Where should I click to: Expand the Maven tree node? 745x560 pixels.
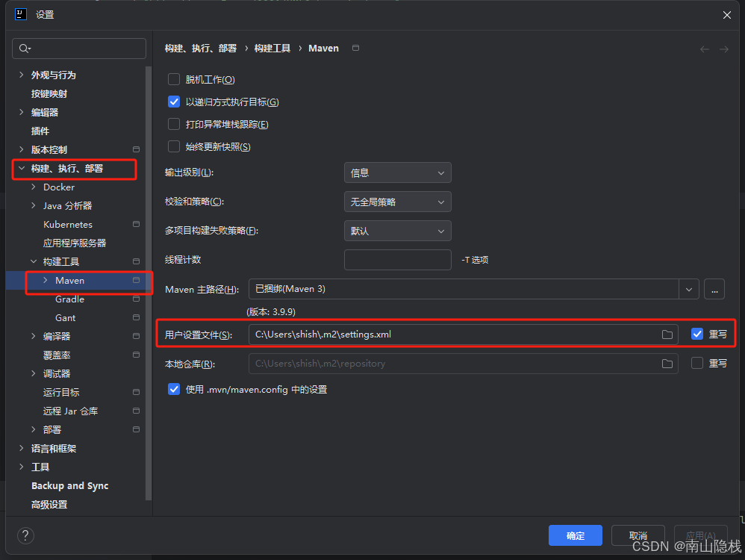point(45,281)
